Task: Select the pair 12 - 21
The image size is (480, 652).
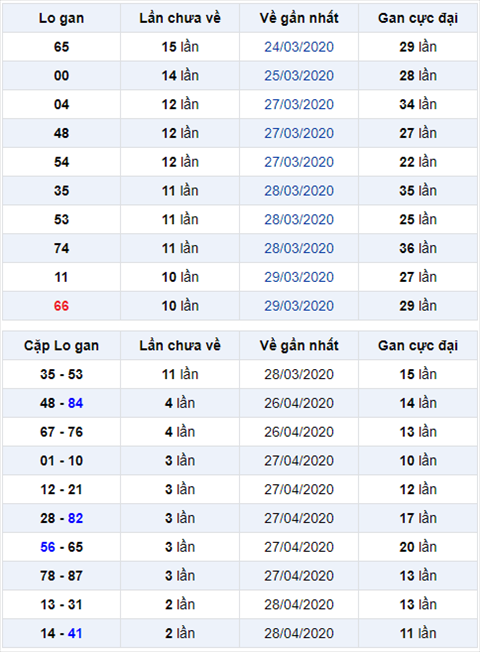Action: click(x=61, y=489)
